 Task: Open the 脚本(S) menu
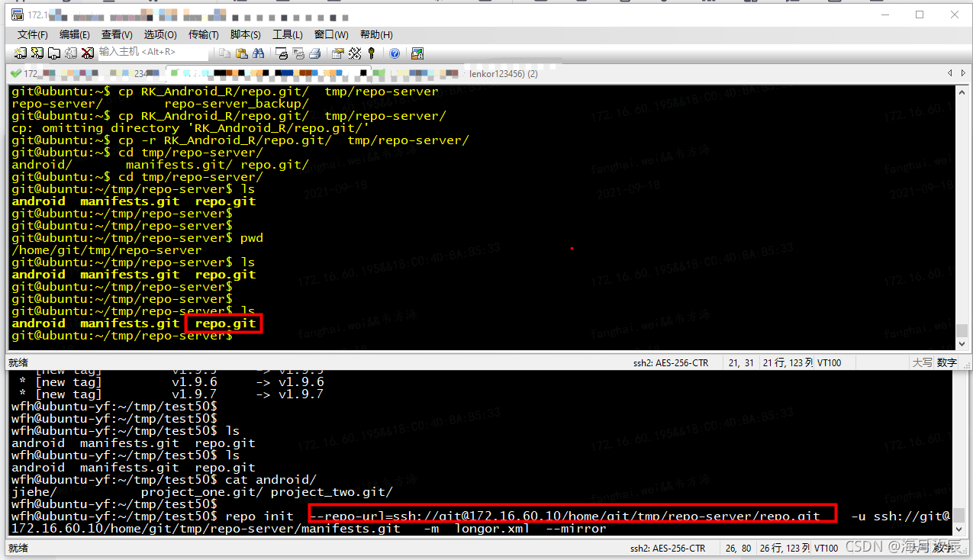tap(245, 34)
